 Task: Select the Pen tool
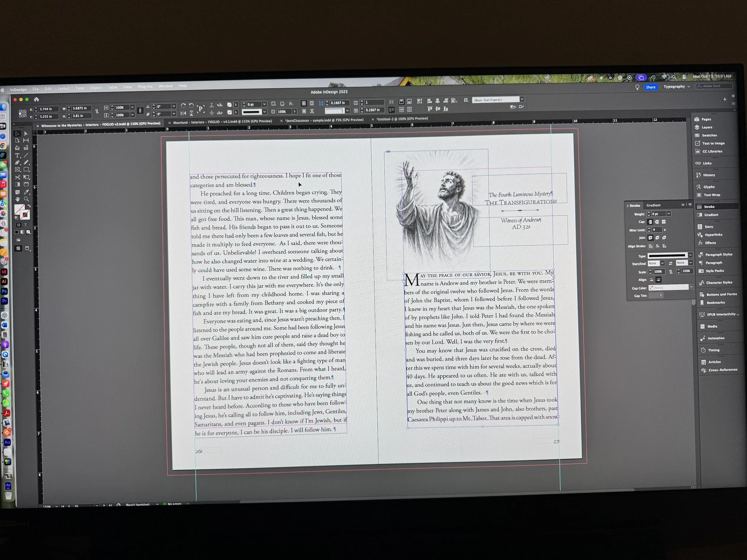click(17, 163)
